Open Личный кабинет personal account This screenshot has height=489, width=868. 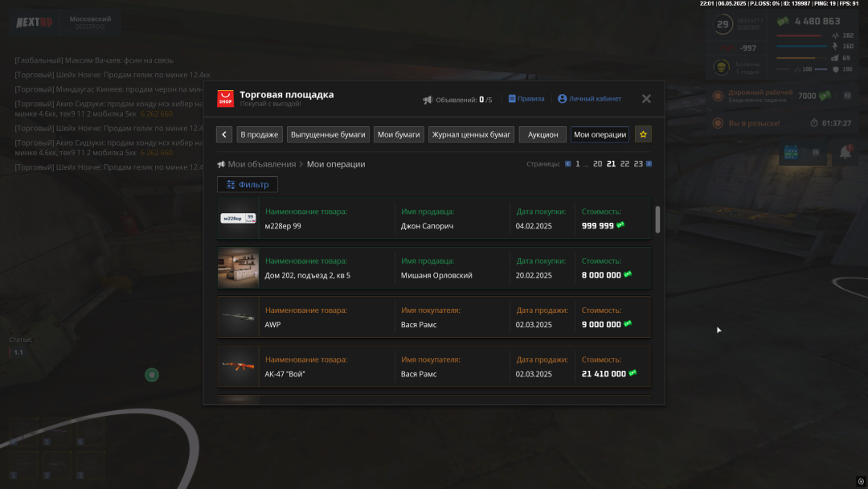589,99
